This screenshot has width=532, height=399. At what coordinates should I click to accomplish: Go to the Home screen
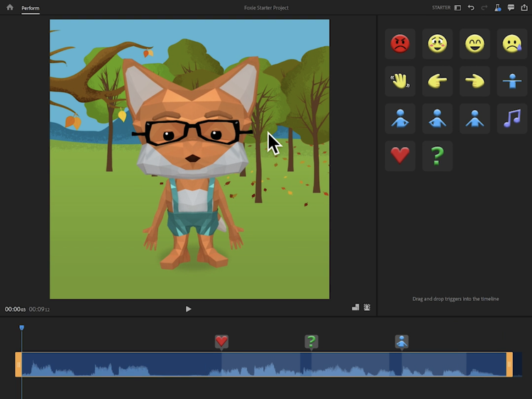tap(10, 8)
